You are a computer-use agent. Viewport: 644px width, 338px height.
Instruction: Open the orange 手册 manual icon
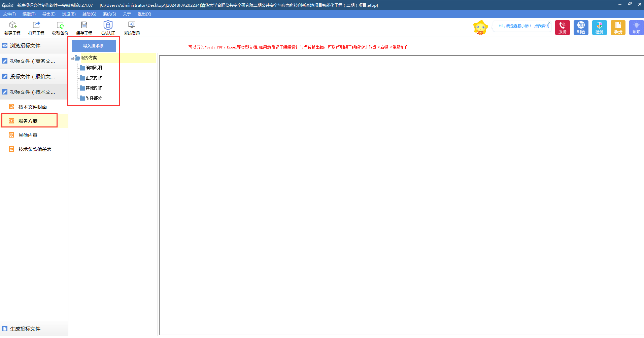pyautogui.click(x=618, y=28)
